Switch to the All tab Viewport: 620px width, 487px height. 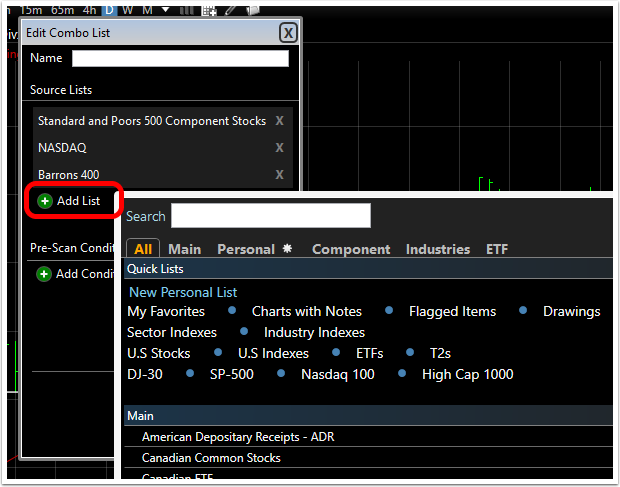pos(143,249)
